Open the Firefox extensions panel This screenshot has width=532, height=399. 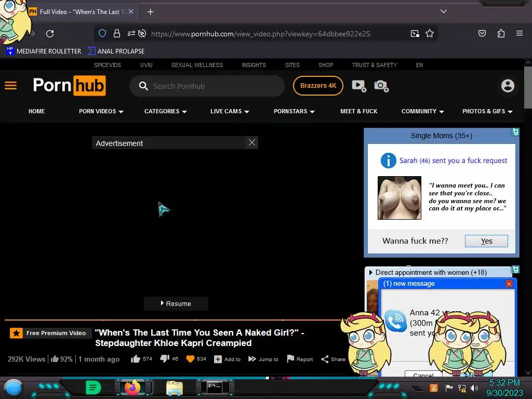point(501,33)
